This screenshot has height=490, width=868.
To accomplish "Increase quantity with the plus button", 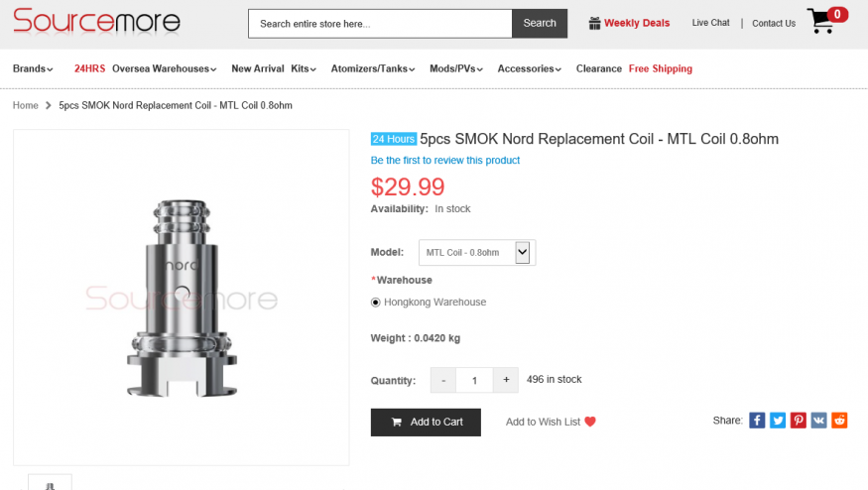I will pyautogui.click(x=506, y=380).
